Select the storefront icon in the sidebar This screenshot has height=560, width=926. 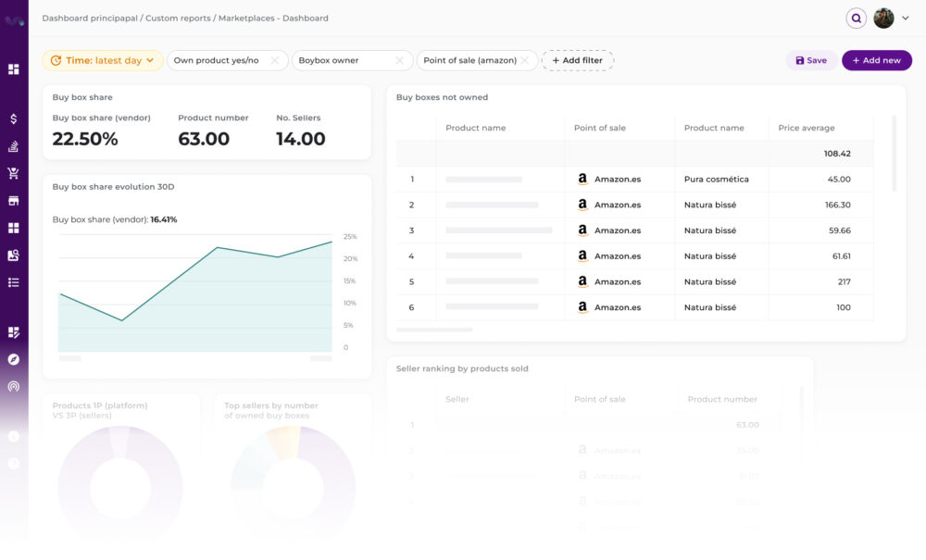tap(14, 201)
